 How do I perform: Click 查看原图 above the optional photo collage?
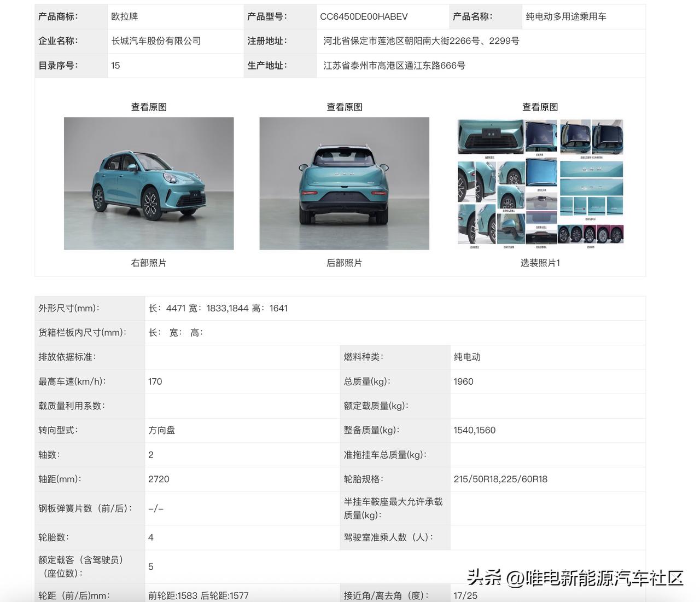pyautogui.click(x=540, y=107)
